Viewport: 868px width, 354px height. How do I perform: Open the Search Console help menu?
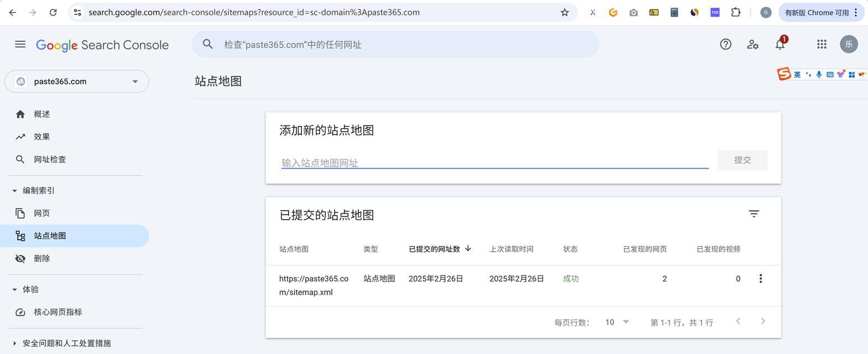click(x=725, y=44)
